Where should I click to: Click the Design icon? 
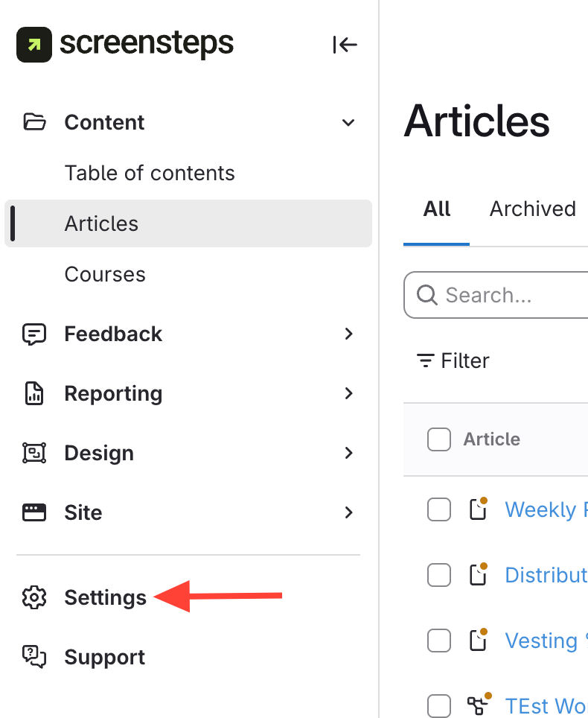pos(34,453)
